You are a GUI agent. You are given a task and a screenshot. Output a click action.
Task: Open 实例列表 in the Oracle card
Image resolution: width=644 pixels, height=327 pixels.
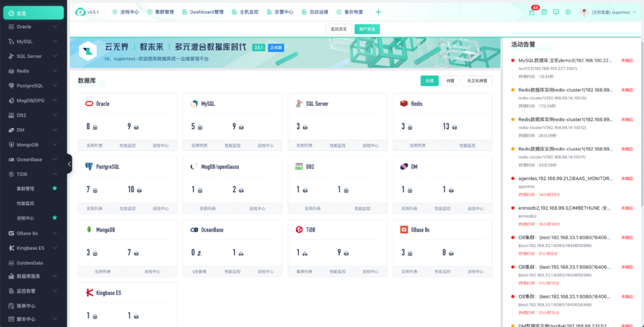[94, 146]
